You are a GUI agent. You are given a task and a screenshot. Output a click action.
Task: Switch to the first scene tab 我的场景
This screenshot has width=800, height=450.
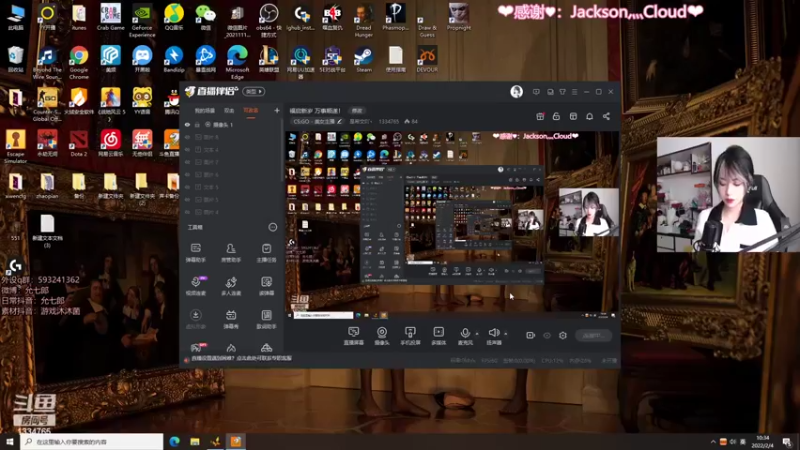(x=204, y=110)
